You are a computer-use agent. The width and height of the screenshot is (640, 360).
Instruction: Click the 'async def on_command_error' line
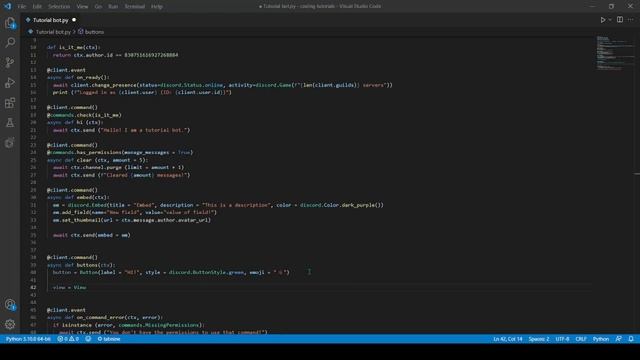(x=105, y=317)
